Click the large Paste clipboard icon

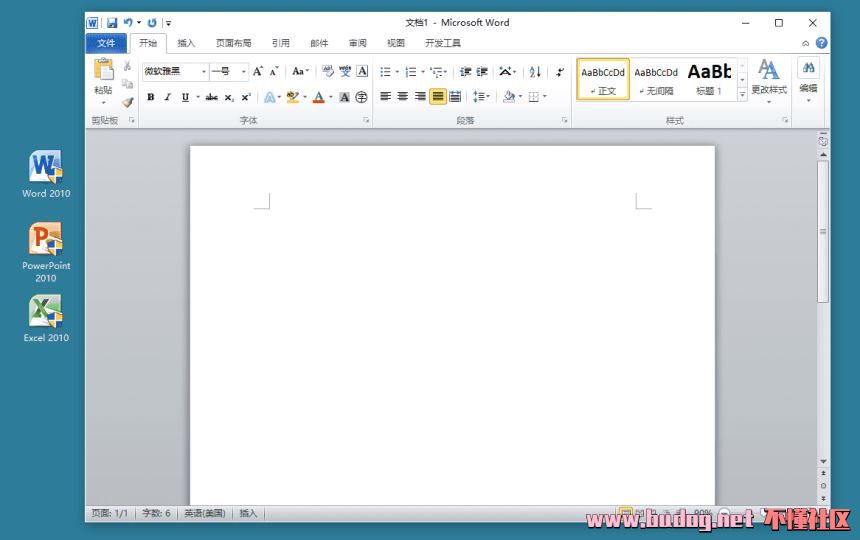[104, 70]
